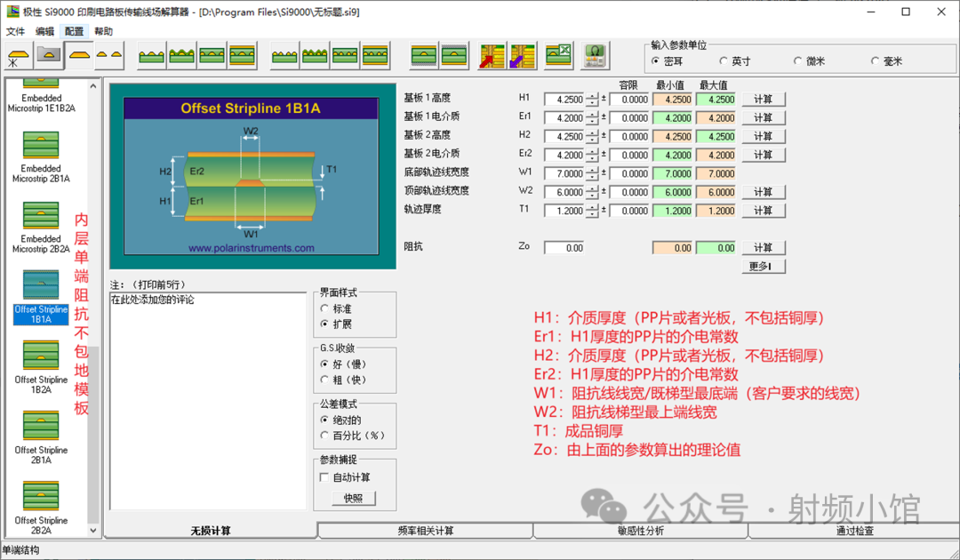This screenshot has height=560, width=960.
Task: Click the purple arrow import toolbar icon
Action: click(x=522, y=56)
